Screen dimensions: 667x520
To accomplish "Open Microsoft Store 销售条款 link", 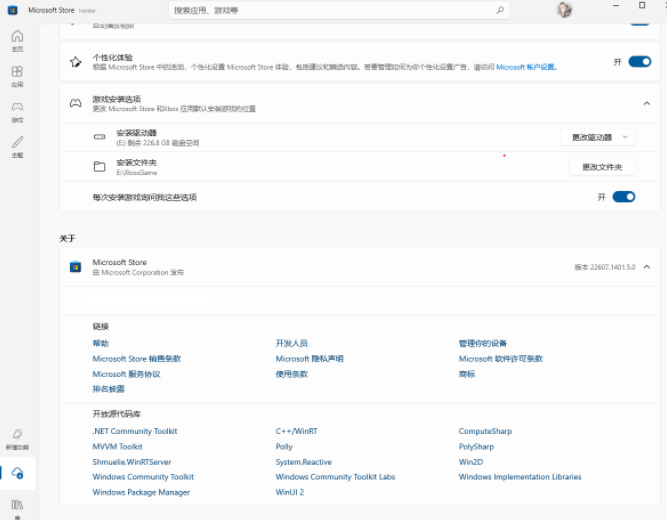I will coord(137,359).
